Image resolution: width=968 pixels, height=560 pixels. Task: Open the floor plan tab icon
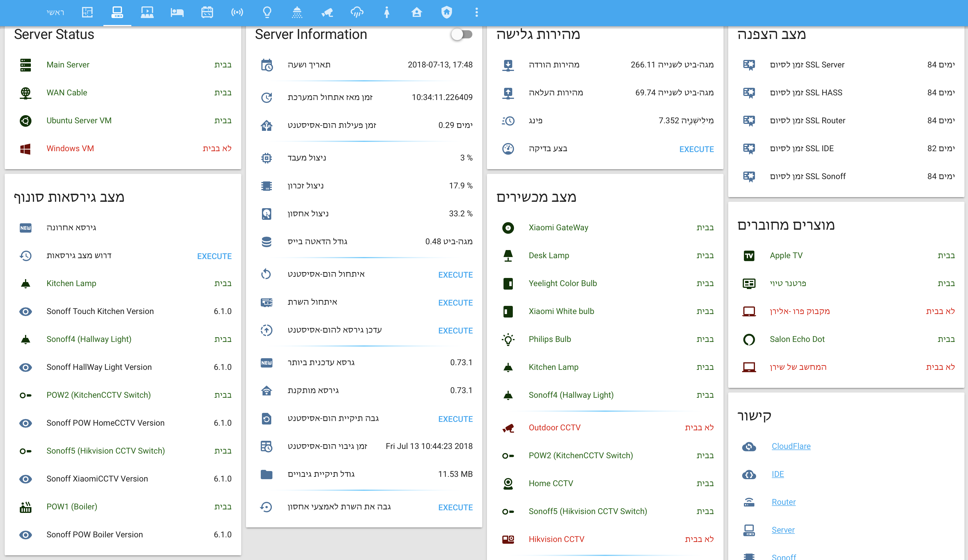[x=87, y=12]
